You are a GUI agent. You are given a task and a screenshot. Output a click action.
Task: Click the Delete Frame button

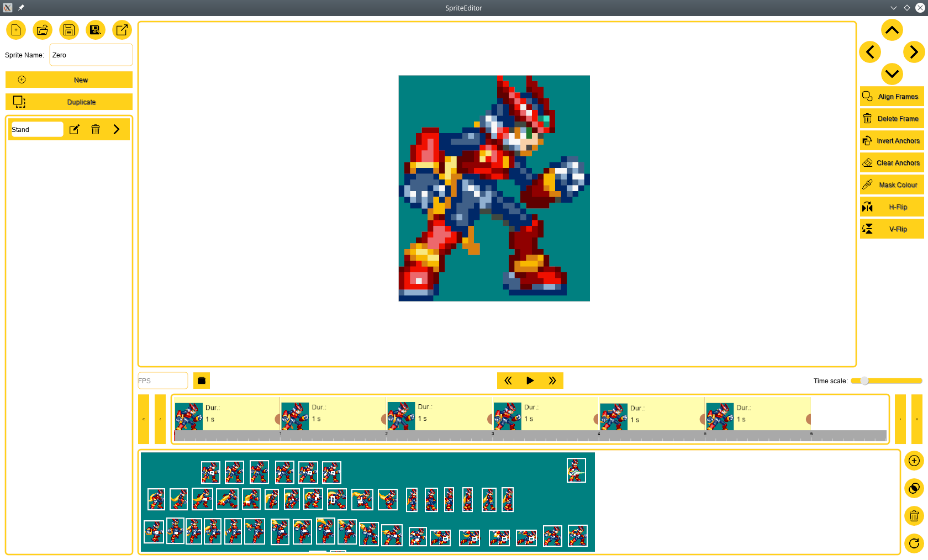892,118
